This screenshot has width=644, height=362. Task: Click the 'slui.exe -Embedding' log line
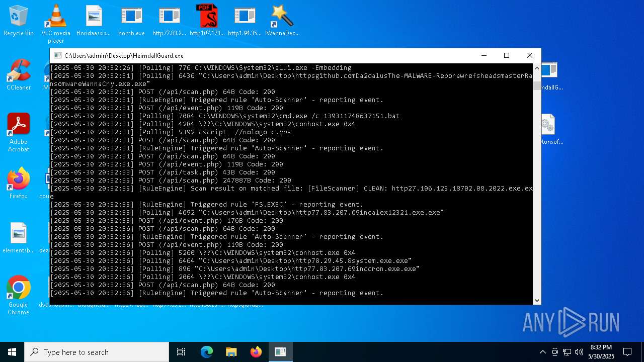pos(201,68)
